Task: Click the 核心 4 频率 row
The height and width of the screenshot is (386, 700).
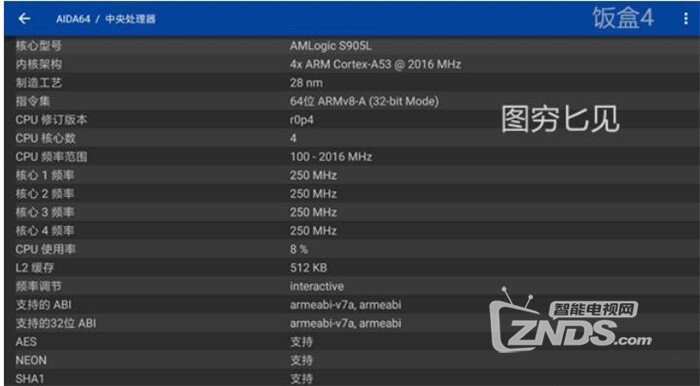Action: pos(352,231)
